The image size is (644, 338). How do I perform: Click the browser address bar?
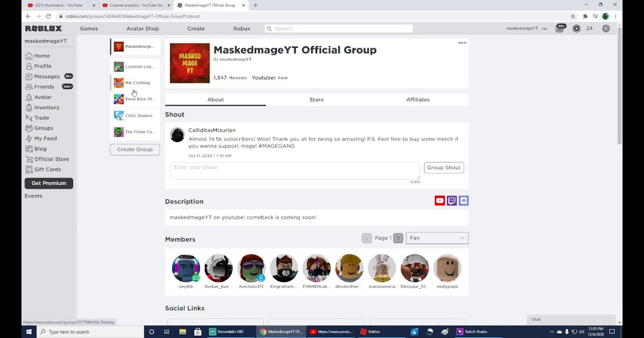click(x=311, y=16)
